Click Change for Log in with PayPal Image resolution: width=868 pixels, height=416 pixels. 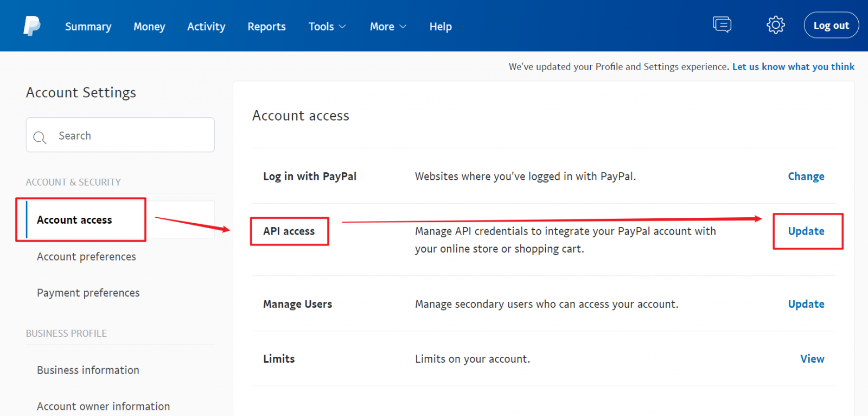click(806, 177)
